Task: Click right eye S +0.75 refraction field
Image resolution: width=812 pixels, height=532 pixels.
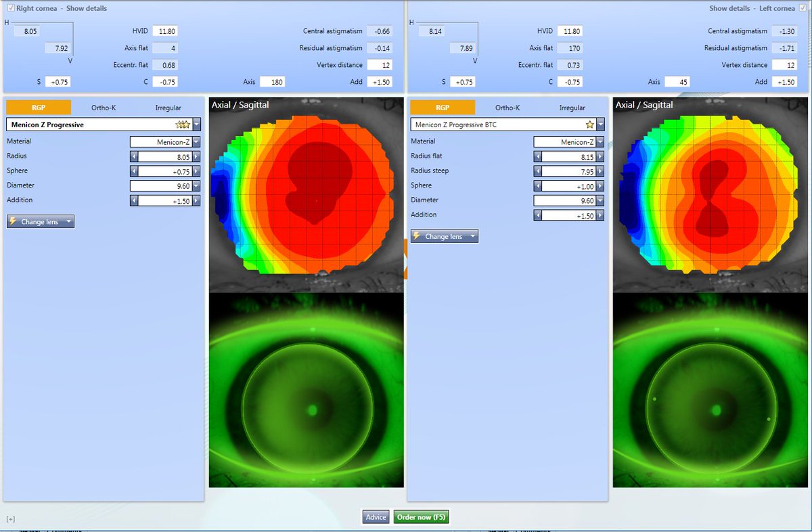Action: (58, 82)
